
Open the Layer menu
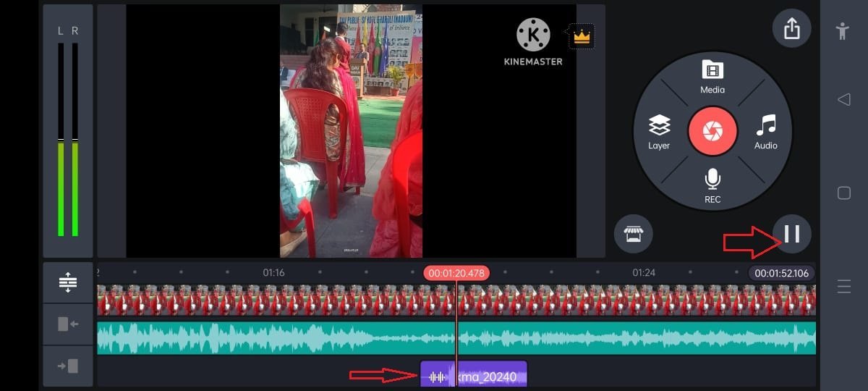659,133
